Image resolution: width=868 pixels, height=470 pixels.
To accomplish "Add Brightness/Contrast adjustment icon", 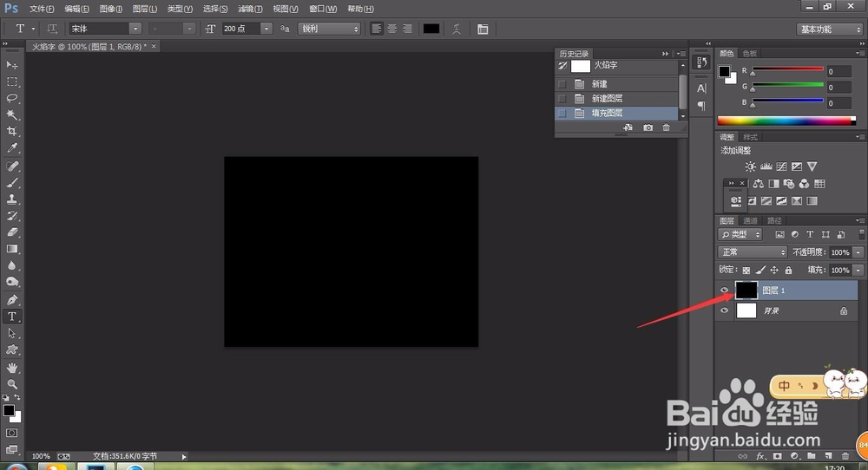I will pyautogui.click(x=750, y=166).
